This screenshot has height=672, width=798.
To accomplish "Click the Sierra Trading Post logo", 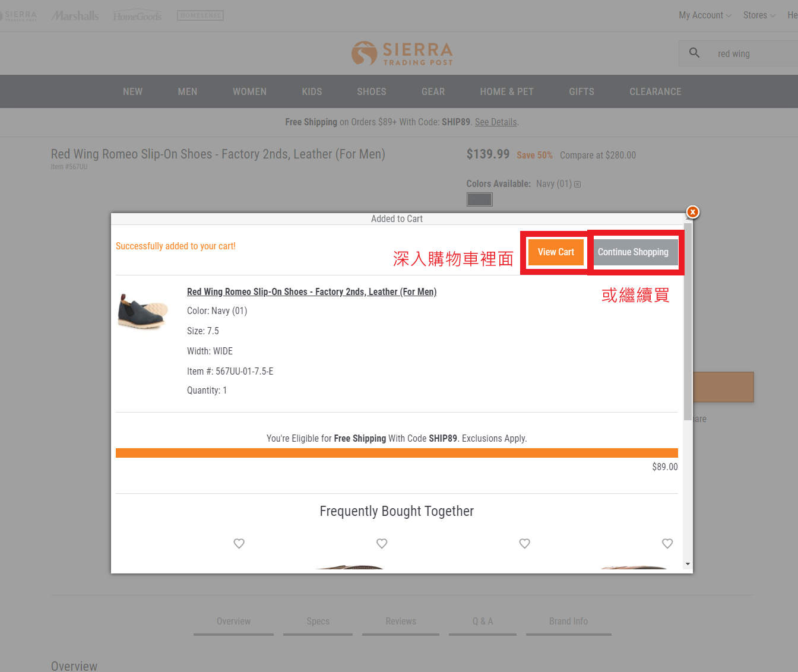I will click(402, 53).
